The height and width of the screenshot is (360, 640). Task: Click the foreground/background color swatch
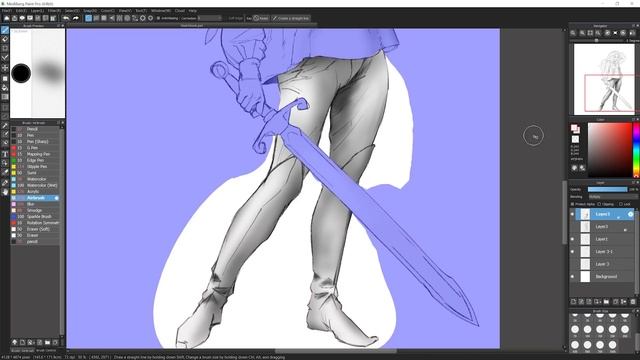575,129
